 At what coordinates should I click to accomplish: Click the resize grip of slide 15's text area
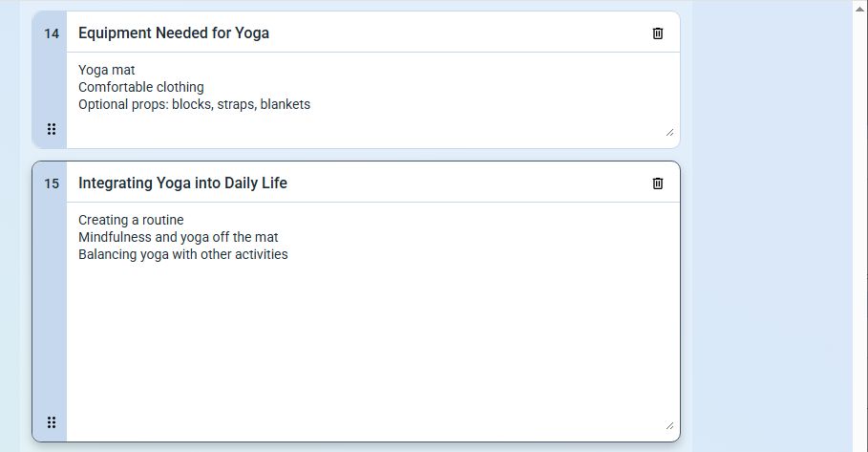tap(669, 426)
